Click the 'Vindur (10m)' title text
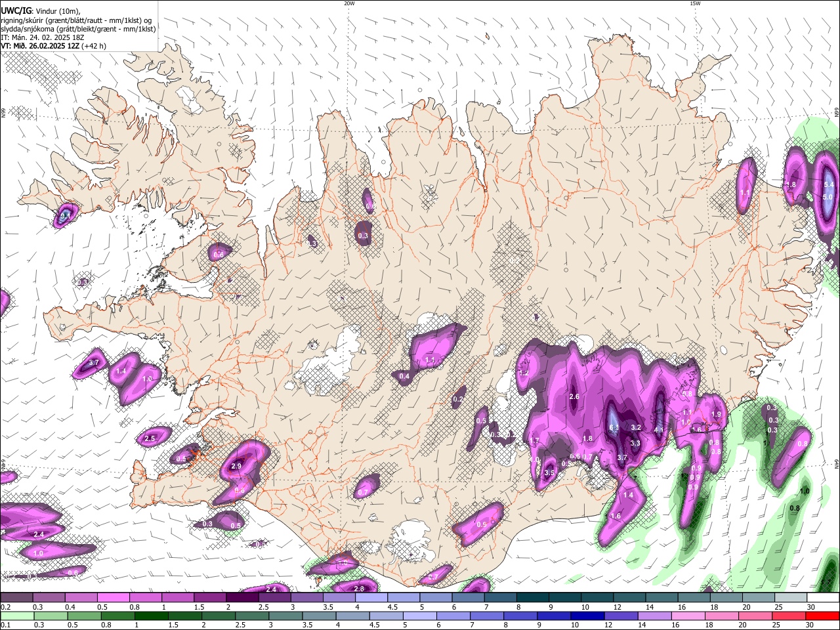The height and width of the screenshot is (630, 840). coord(58,10)
